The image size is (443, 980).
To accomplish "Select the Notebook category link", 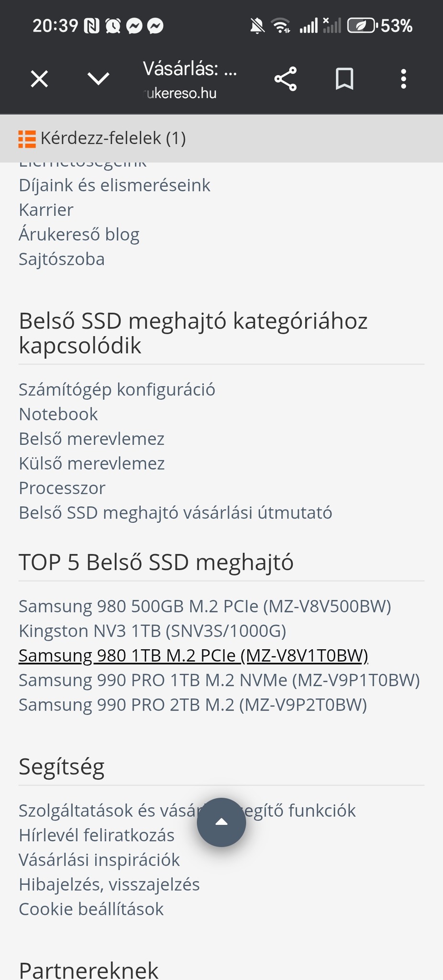I will pos(58,414).
